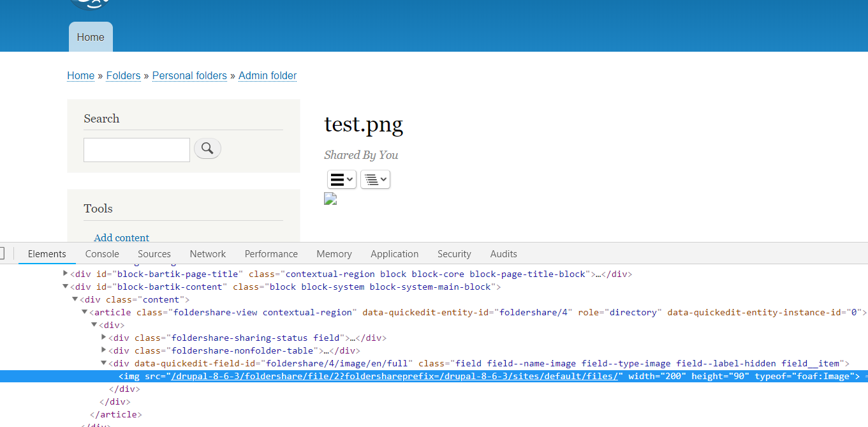This screenshot has width=868, height=427.
Task: Click the hierarchical list icon beside the menu button
Action: pyautogui.click(x=372, y=179)
